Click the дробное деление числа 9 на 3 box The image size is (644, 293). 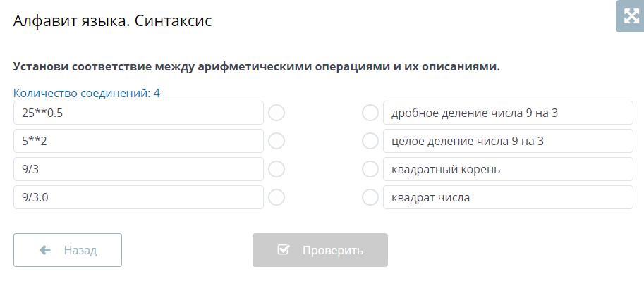tap(508, 113)
